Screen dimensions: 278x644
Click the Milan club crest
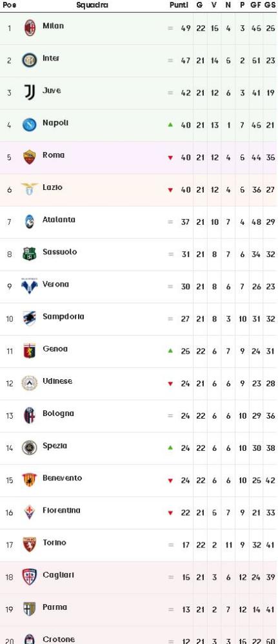pos(29,28)
